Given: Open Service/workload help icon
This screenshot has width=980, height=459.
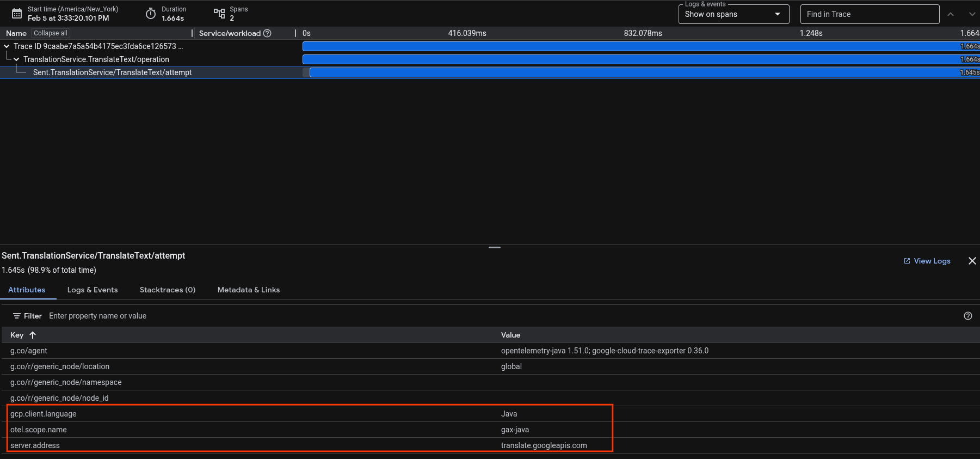Looking at the screenshot, I should pos(267,33).
